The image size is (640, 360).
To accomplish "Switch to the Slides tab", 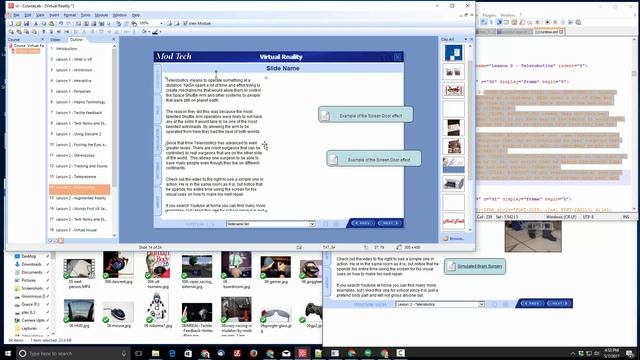I will click(x=56, y=40).
